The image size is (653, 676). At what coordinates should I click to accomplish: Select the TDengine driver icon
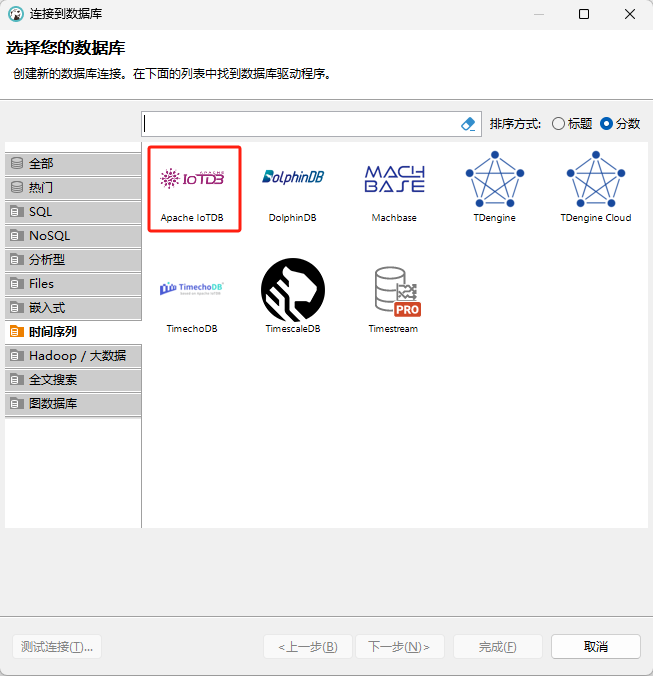coord(494,180)
